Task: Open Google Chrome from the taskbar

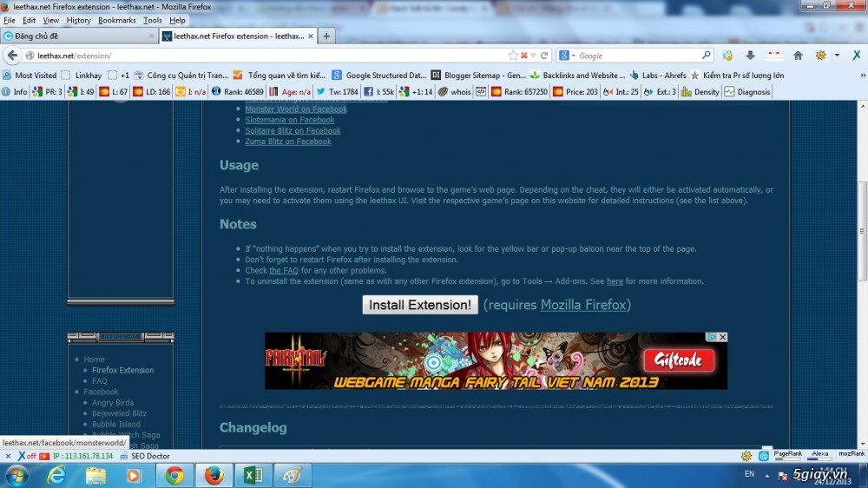Action: [x=174, y=475]
